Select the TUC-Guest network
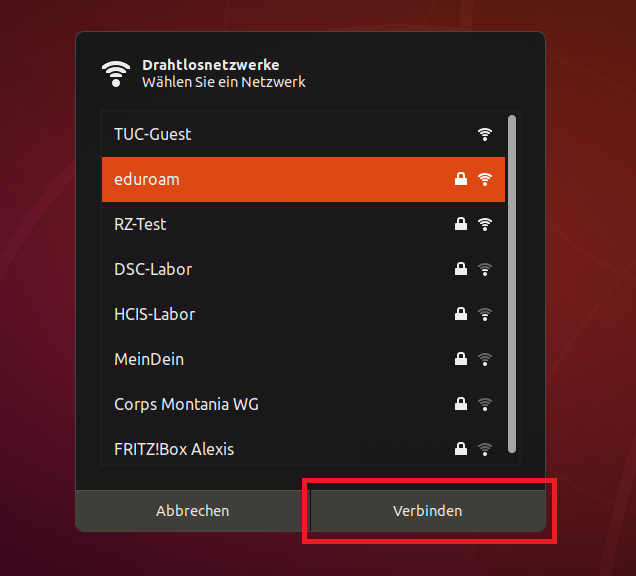This screenshot has width=636, height=576. (x=303, y=134)
